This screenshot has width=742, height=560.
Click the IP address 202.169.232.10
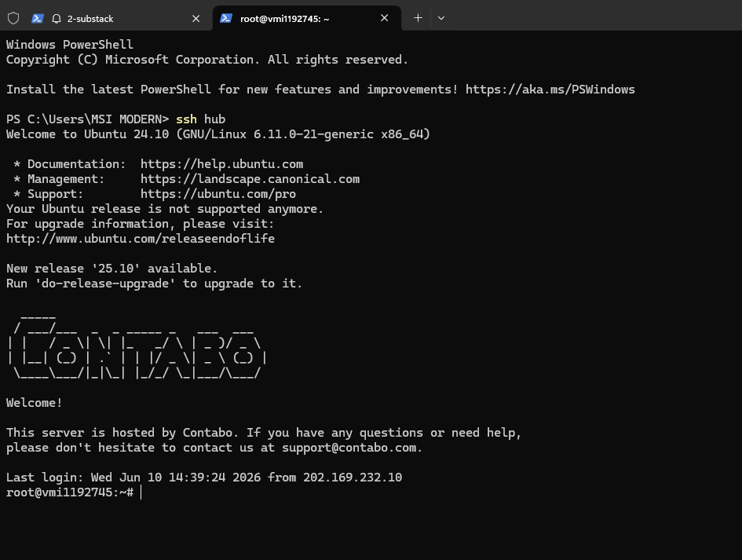[353, 478]
